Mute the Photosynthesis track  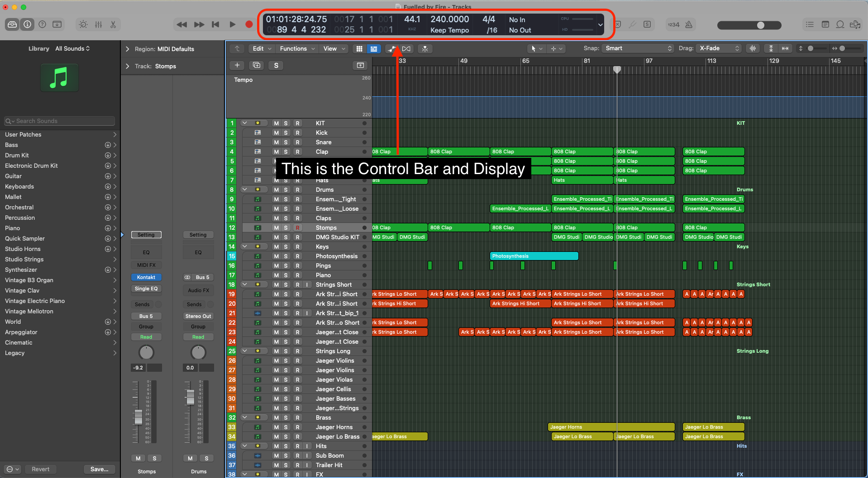tap(276, 256)
